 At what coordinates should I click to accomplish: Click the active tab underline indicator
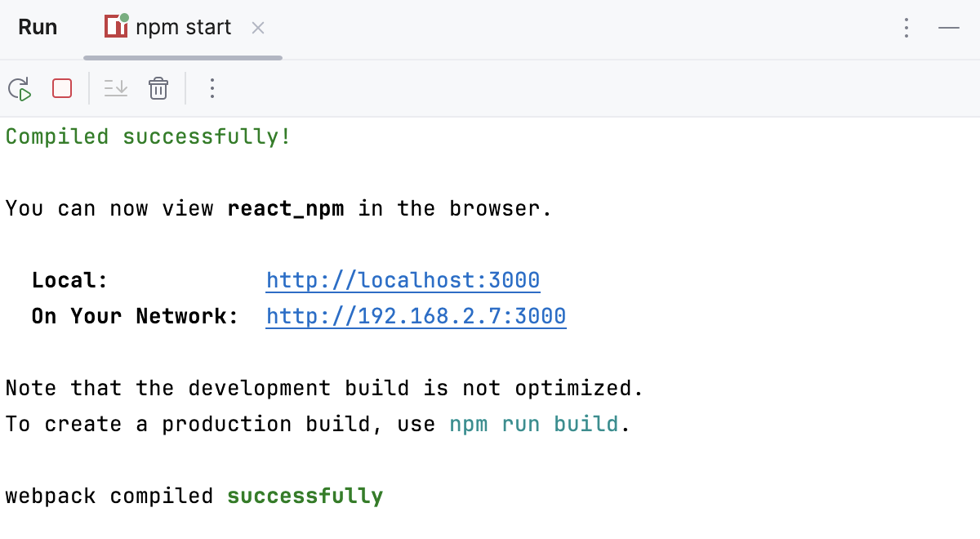click(x=181, y=57)
